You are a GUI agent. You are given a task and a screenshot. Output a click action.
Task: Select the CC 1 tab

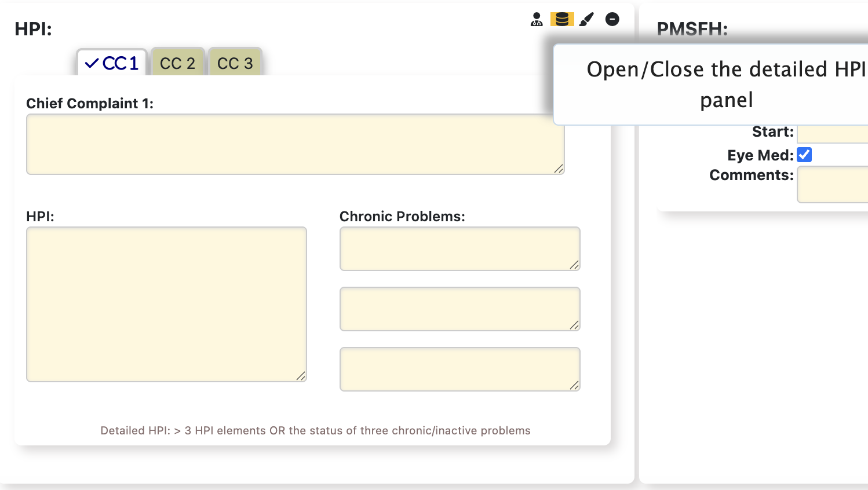click(x=112, y=63)
